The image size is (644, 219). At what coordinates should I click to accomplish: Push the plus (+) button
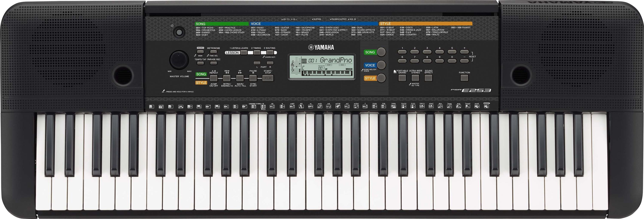465,52
